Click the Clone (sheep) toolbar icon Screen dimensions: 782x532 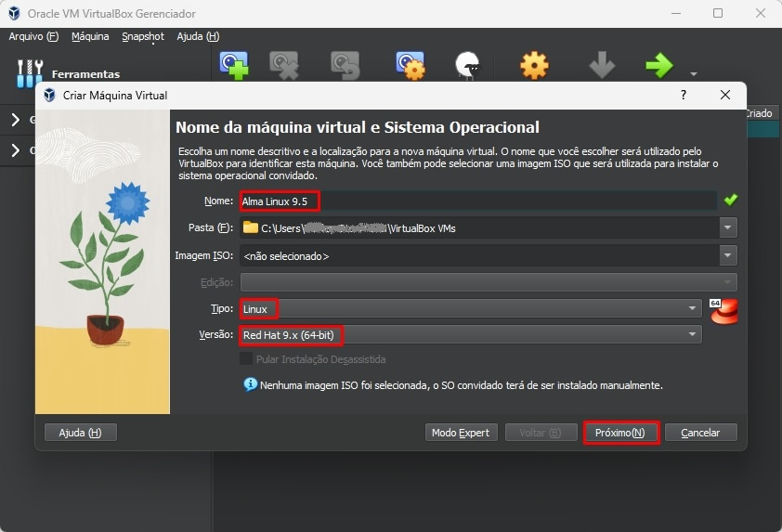coord(468,65)
